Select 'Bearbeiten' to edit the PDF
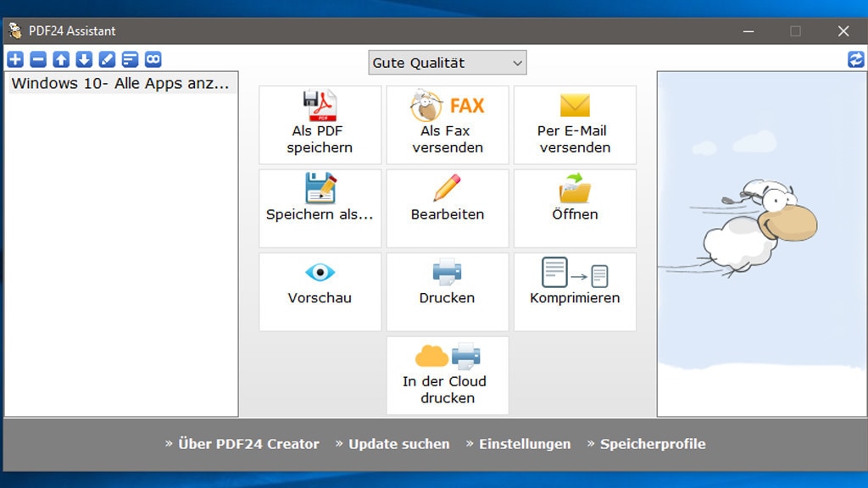 [447, 208]
